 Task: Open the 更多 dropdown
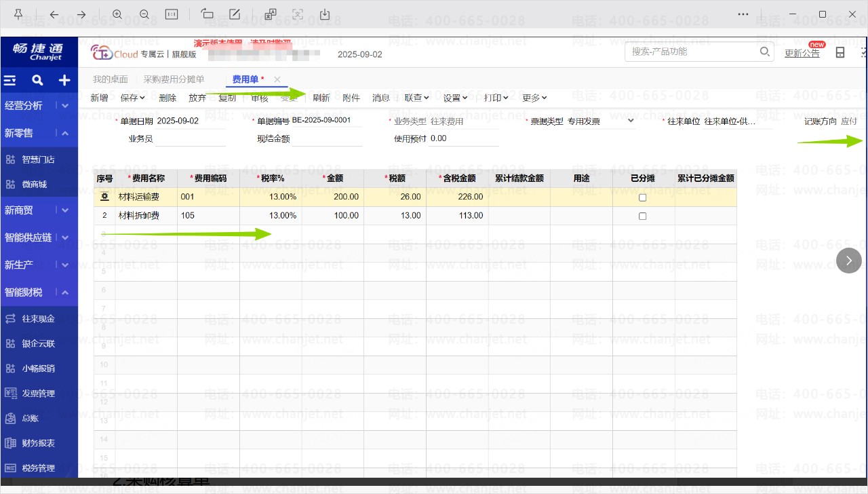pyautogui.click(x=535, y=98)
